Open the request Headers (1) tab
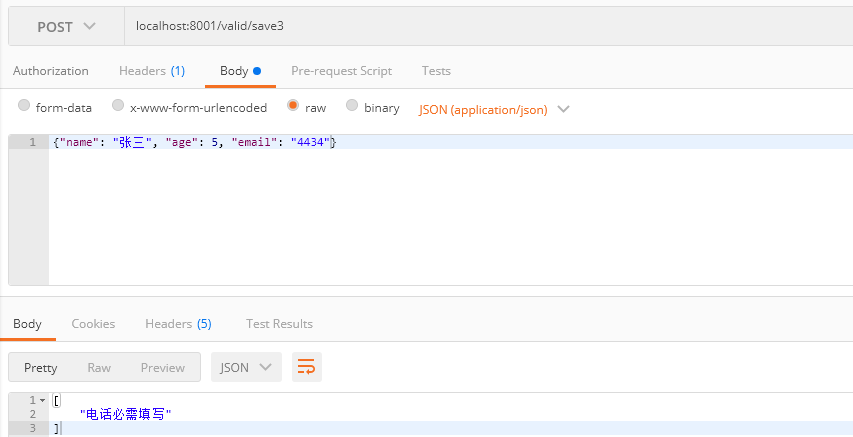853x437 pixels. point(152,71)
